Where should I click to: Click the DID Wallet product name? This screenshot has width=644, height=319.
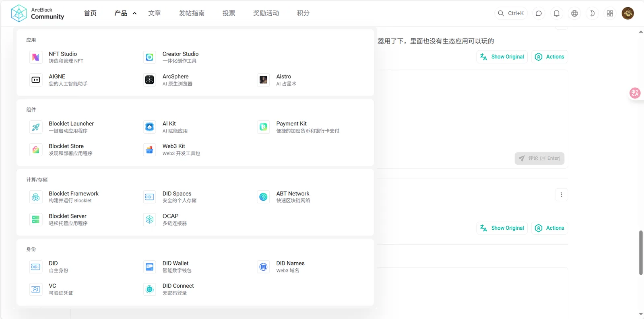(175, 263)
